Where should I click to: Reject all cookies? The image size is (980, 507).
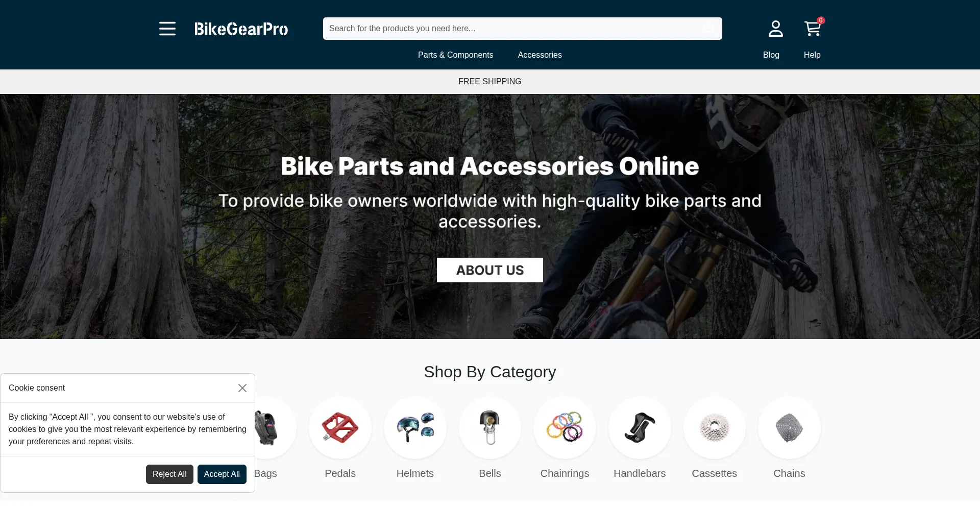(x=169, y=474)
